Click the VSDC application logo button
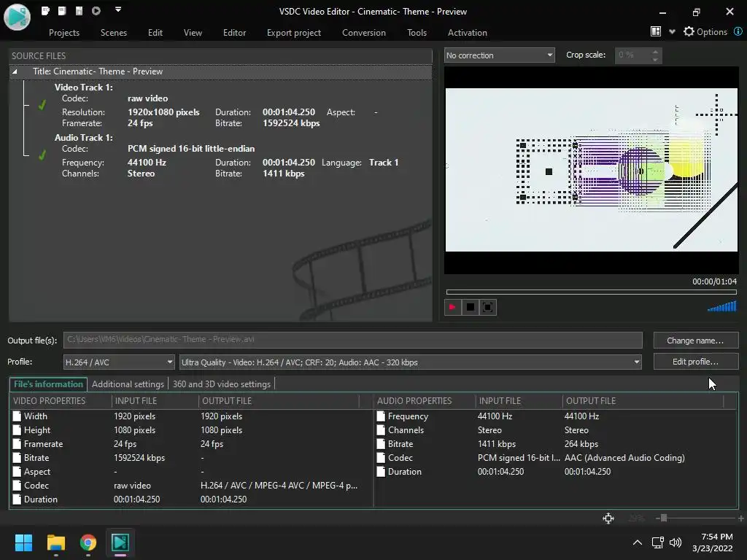 [18, 16]
